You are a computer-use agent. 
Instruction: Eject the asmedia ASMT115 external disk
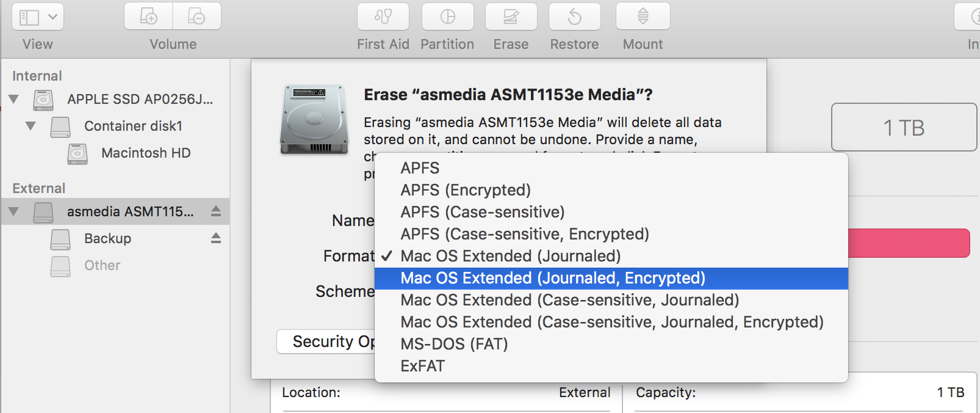point(216,211)
